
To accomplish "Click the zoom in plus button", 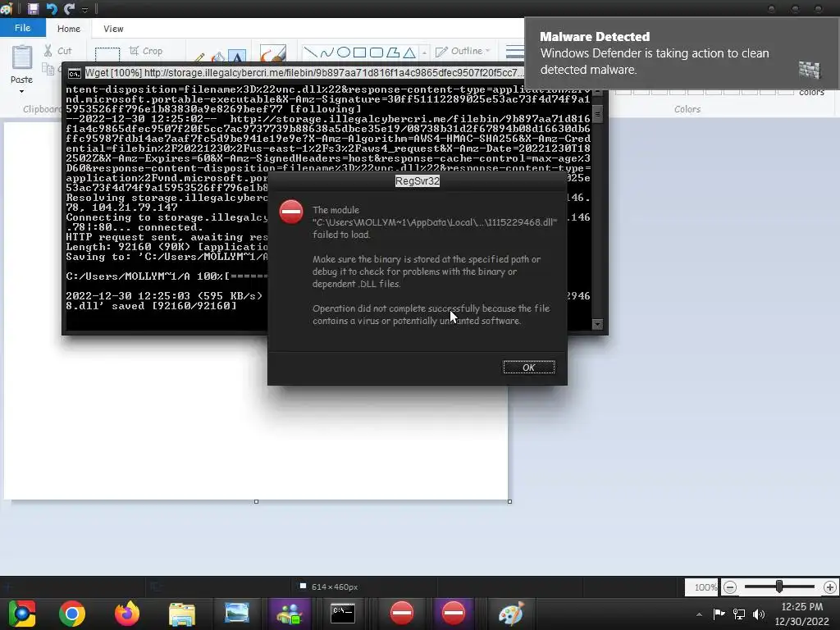I will tap(830, 587).
